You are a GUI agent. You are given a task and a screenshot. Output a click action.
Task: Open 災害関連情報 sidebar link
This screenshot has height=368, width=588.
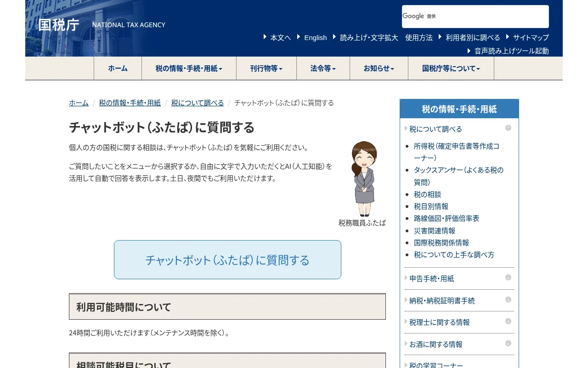tap(435, 231)
